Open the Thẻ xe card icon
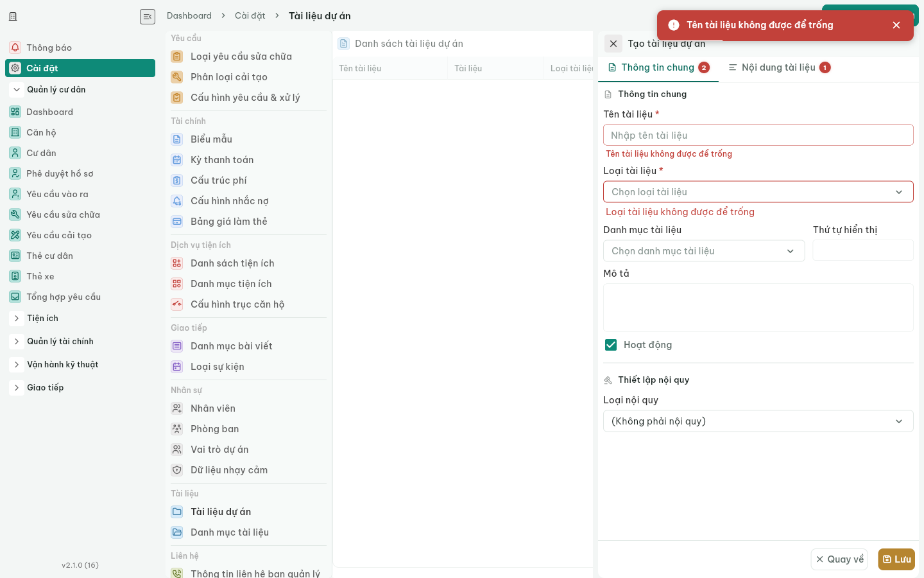The width and height of the screenshot is (924, 578). (x=15, y=276)
